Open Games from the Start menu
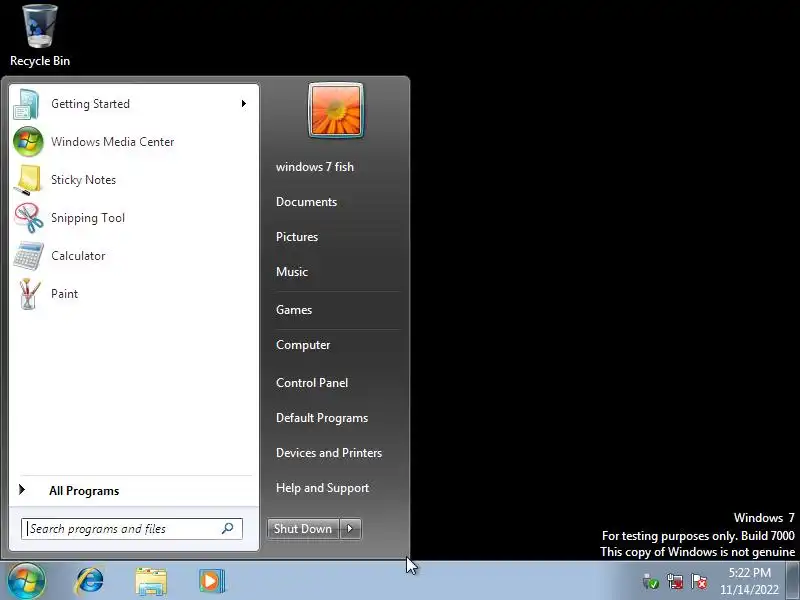This screenshot has width=800, height=600. pyautogui.click(x=294, y=310)
